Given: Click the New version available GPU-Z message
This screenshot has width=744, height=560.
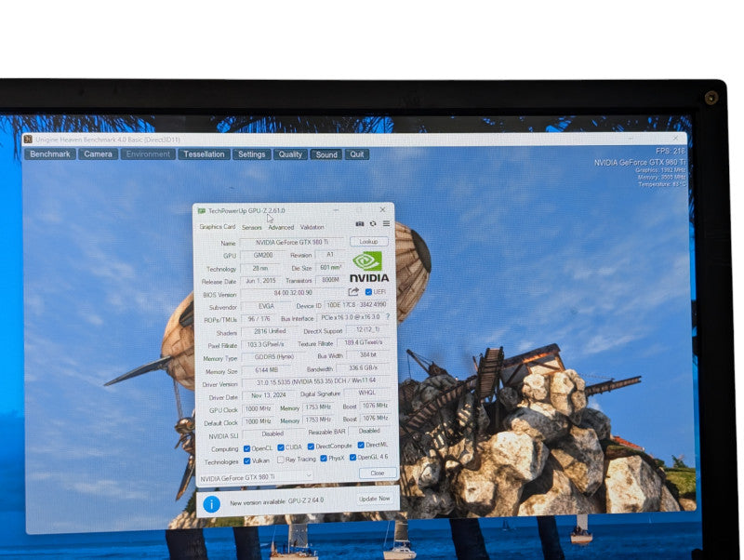Looking at the screenshot, I should click(276, 501).
